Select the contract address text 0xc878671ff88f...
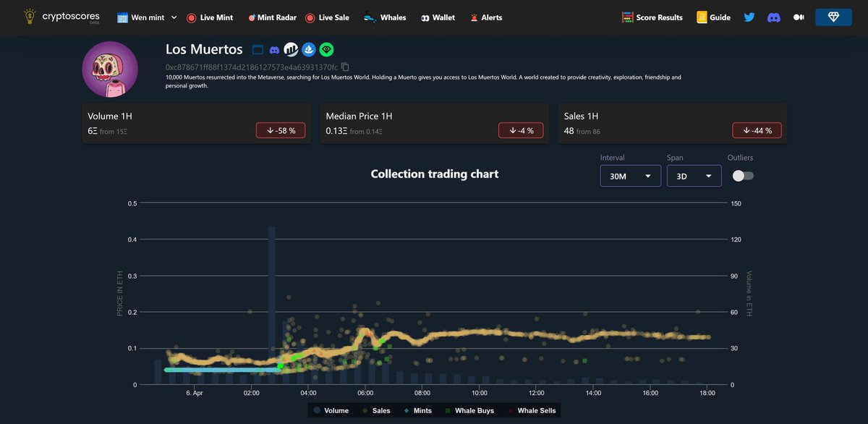This screenshot has width=868, height=424. 252,67
